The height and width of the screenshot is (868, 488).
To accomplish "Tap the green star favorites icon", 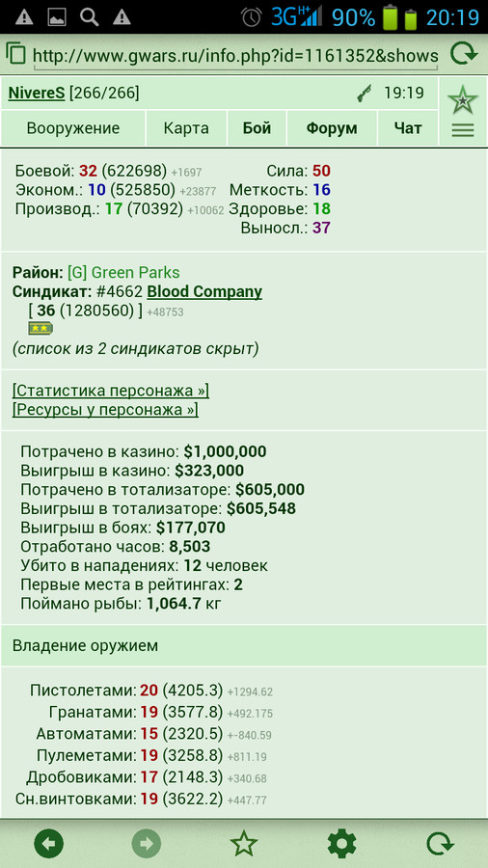I will click(463, 100).
